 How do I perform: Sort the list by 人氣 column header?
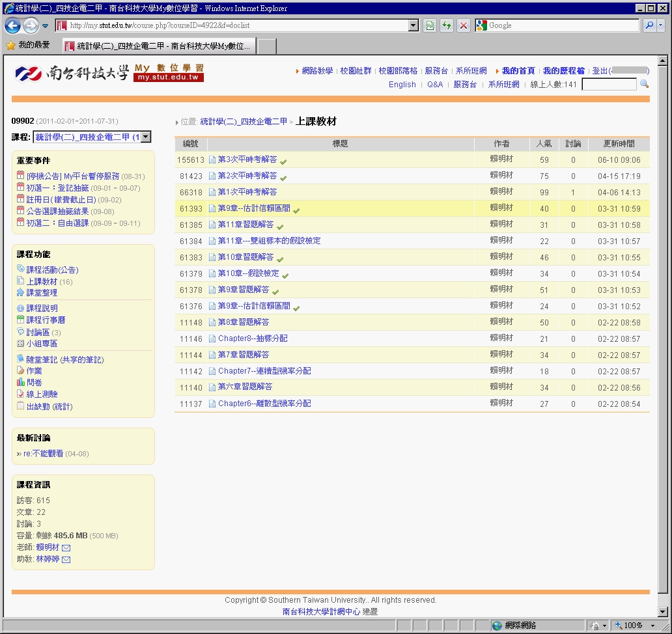point(544,144)
